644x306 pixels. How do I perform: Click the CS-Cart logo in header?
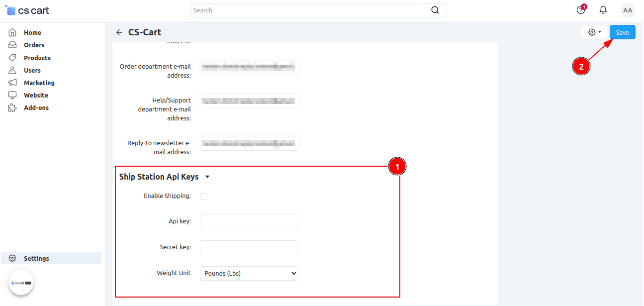[27, 10]
